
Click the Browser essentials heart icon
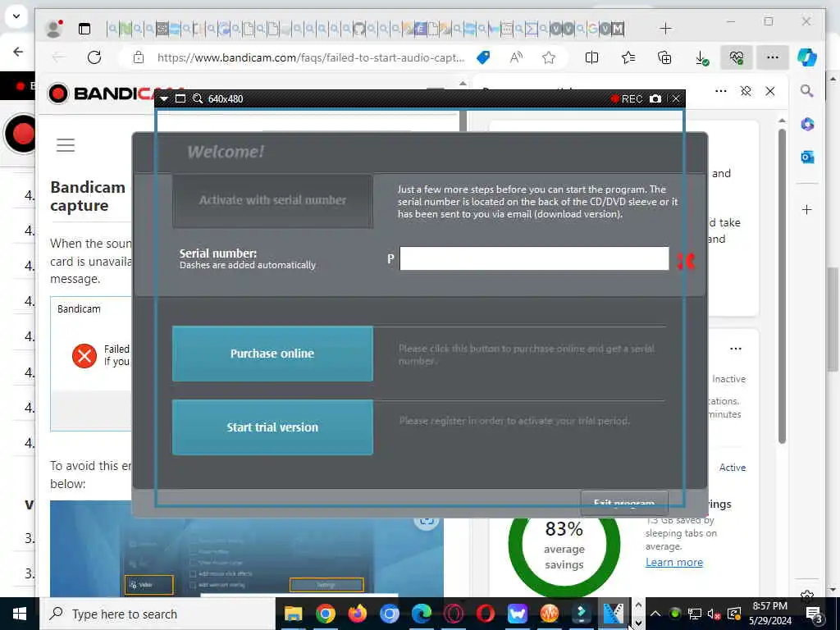737,57
